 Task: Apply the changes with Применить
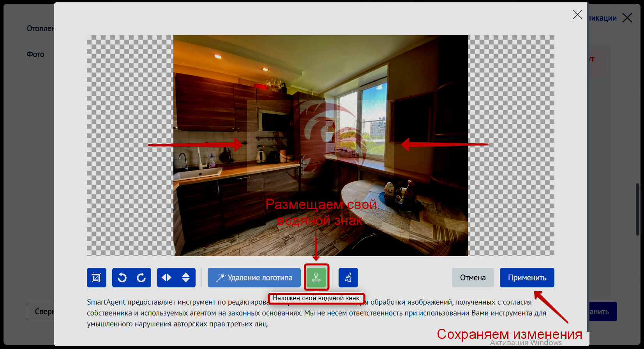pyautogui.click(x=527, y=278)
